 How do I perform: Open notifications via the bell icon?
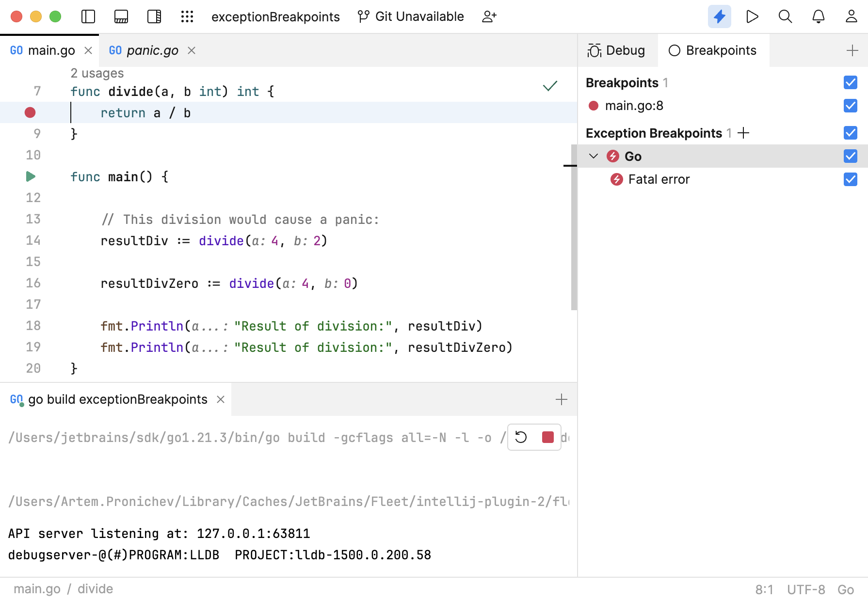tap(818, 16)
